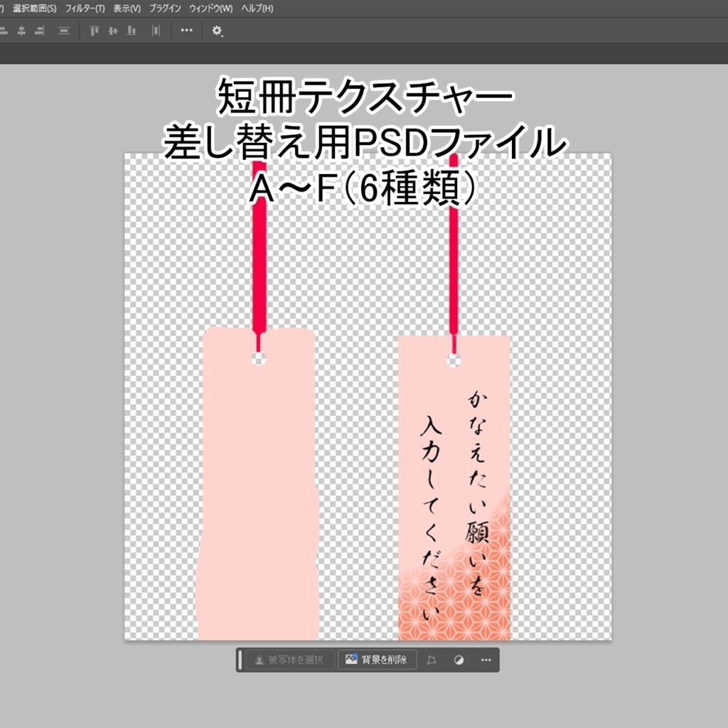The width and height of the screenshot is (728, 728).
Task: Select the align left edges icon
Action: (x=4, y=31)
